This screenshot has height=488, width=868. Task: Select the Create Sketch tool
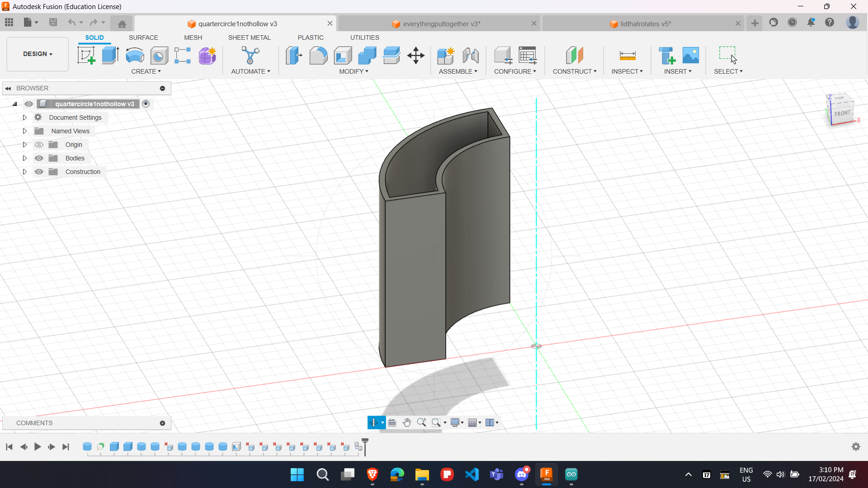[86, 56]
